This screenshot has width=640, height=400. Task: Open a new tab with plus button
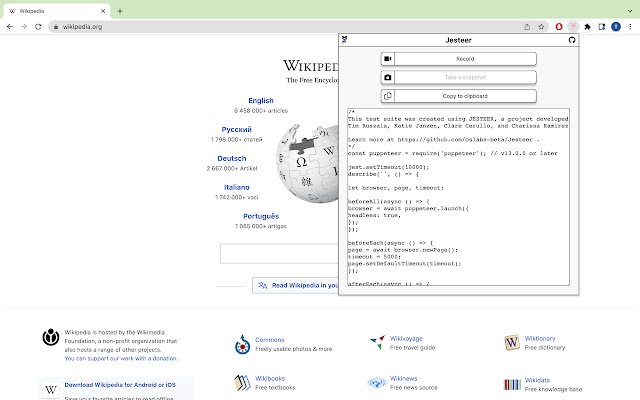click(x=120, y=11)
